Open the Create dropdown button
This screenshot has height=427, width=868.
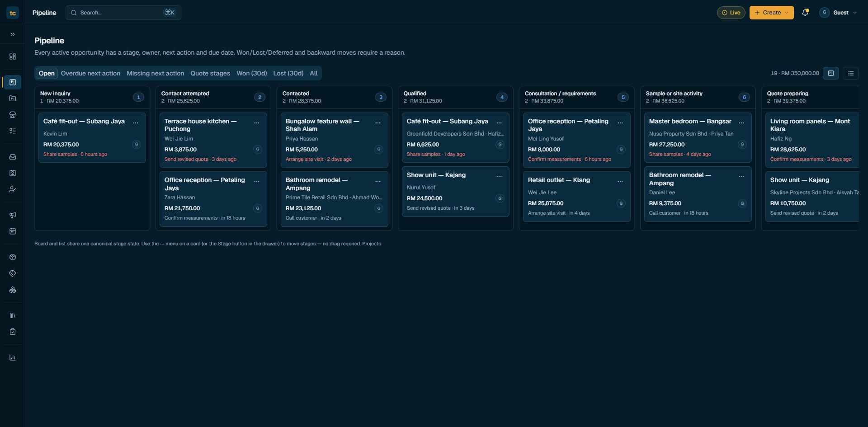(772, 13)
